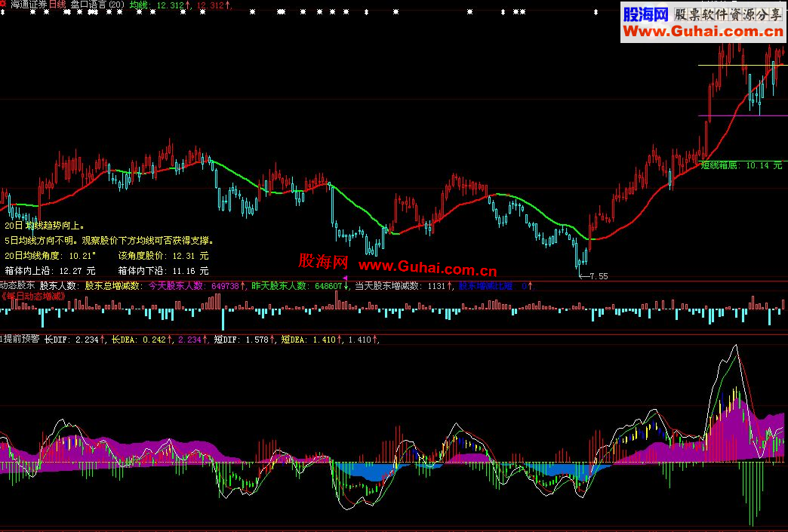Image resolution: width=788 pixels, height=532 pixels.
Task: Open the 盘口语言(20) indicator name
Action: pos(97,5)
